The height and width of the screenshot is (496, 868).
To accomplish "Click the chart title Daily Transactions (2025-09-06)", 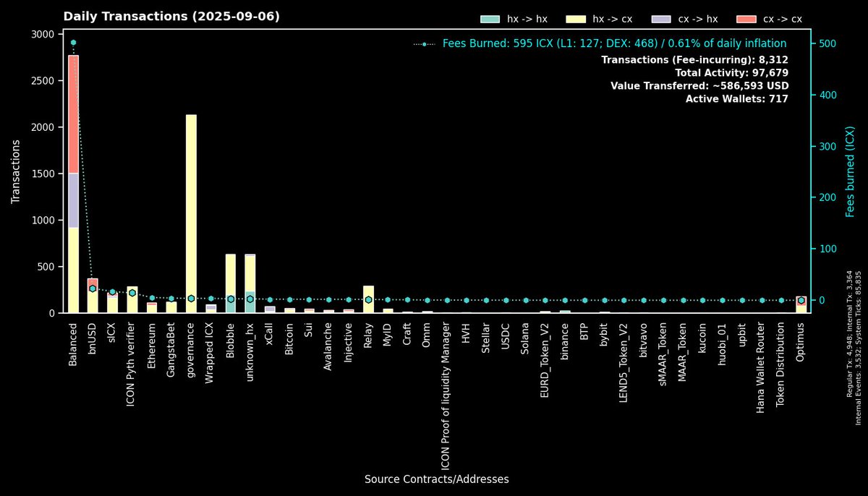I will pos(171,16).
